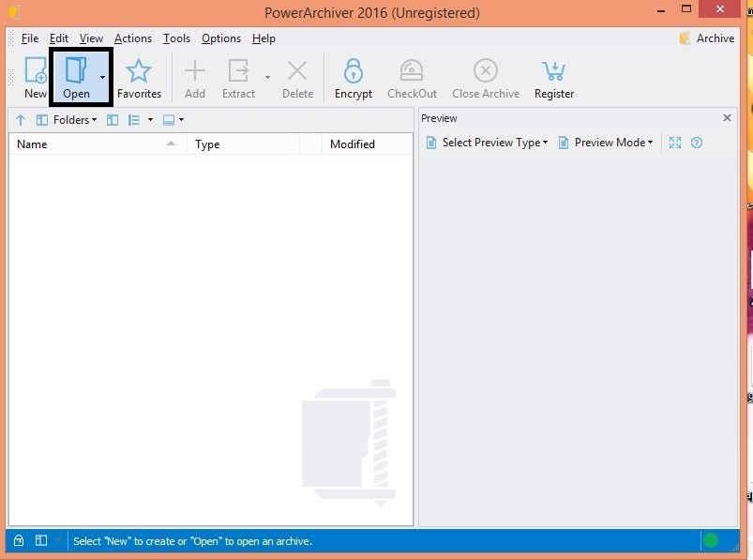Viewport: 753px width, 560px height.
Task: Click the status bar hint text
Action: tap(192, 541)
